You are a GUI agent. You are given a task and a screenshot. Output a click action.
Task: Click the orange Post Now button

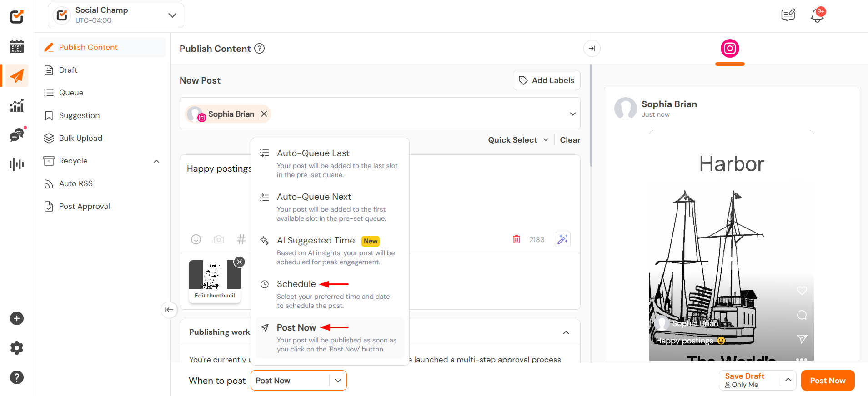(x=828, y=381)
